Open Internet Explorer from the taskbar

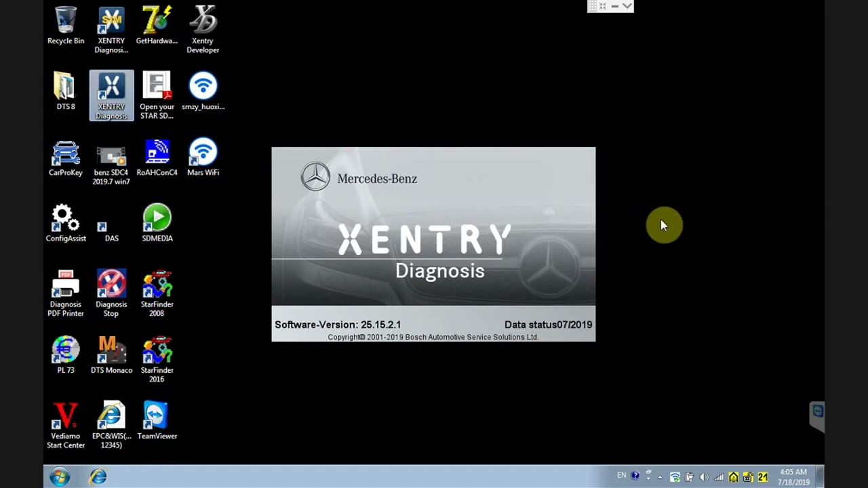tap(98, 476)
